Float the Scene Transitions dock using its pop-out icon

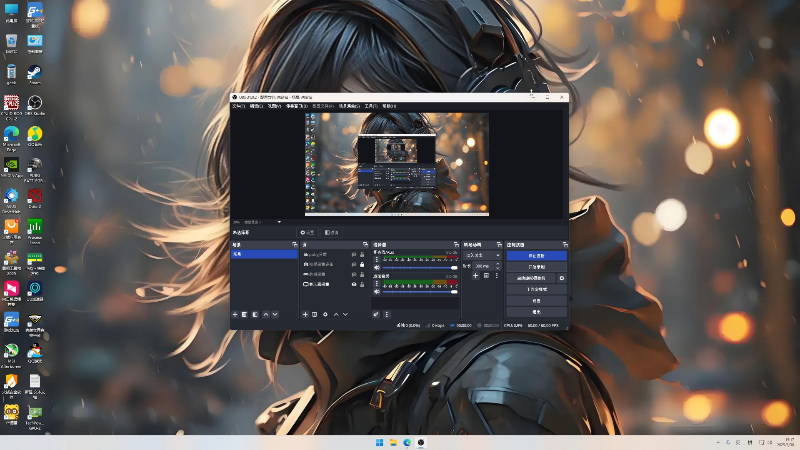[x=499, y=245]
